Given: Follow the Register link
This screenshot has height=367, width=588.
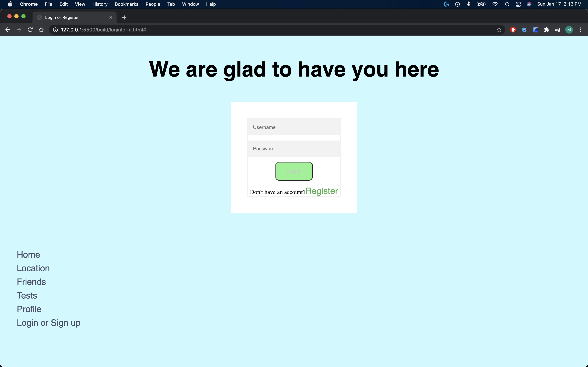Looking at the screenshot, I should coord(321,191).
